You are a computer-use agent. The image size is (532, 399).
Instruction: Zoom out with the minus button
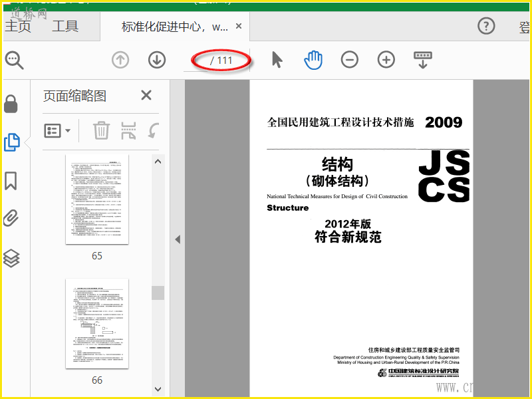coord(350,60)
